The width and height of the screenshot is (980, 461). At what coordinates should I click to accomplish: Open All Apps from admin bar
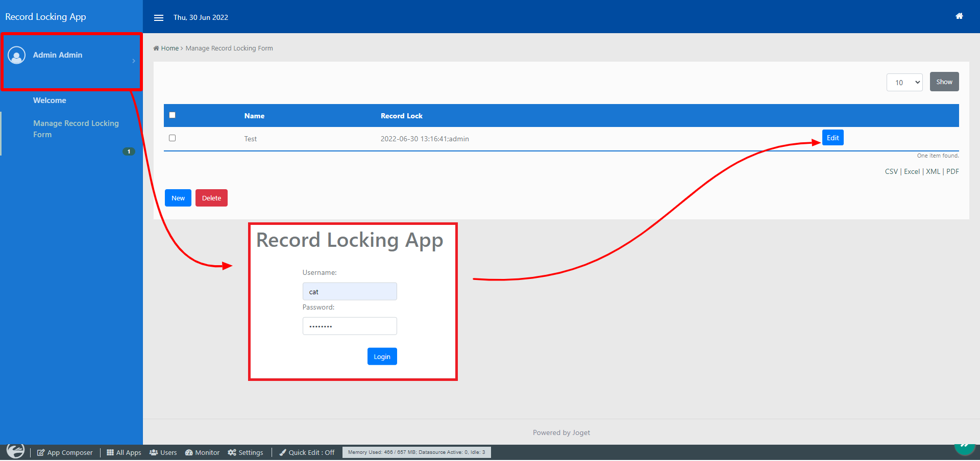[x=124, y=452]
